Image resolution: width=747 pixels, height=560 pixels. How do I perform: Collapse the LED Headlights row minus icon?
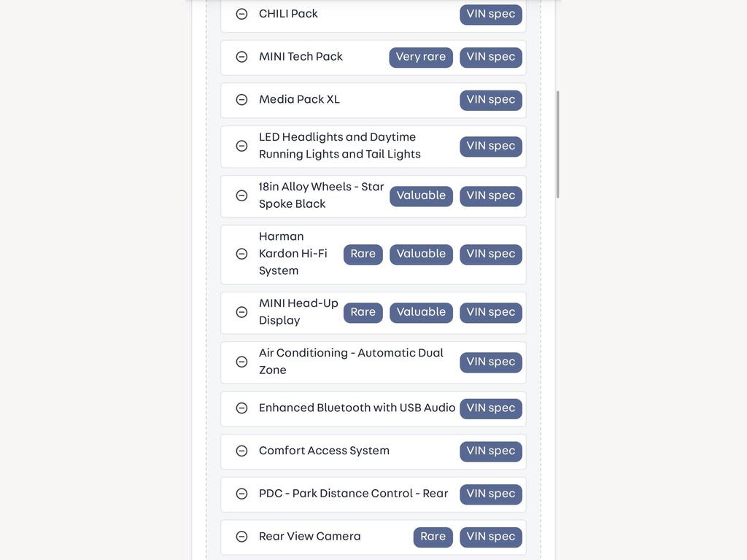pyautogui.click(x=241, y=146)
